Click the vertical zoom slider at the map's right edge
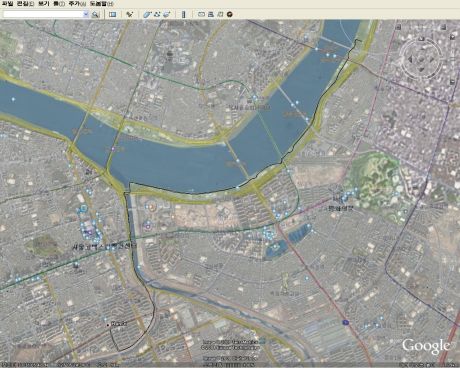Viewport: 460px width, 368px height. click(452, 59)
